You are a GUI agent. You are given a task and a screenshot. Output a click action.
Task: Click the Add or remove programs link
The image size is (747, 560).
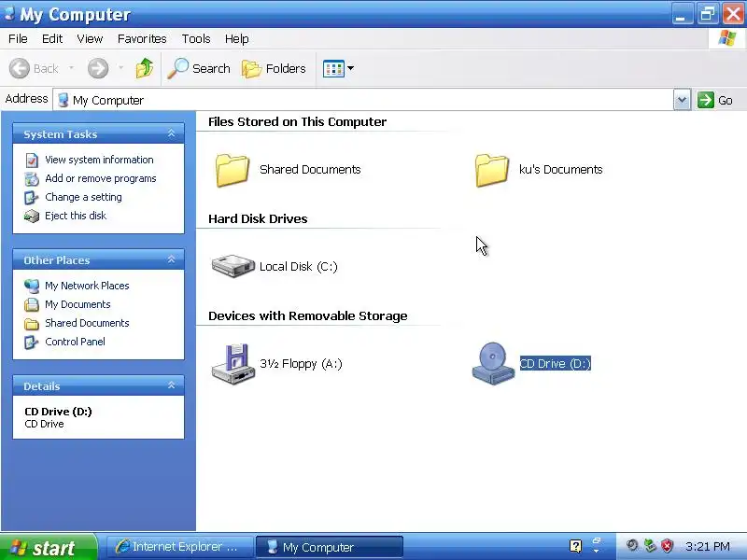101,178
